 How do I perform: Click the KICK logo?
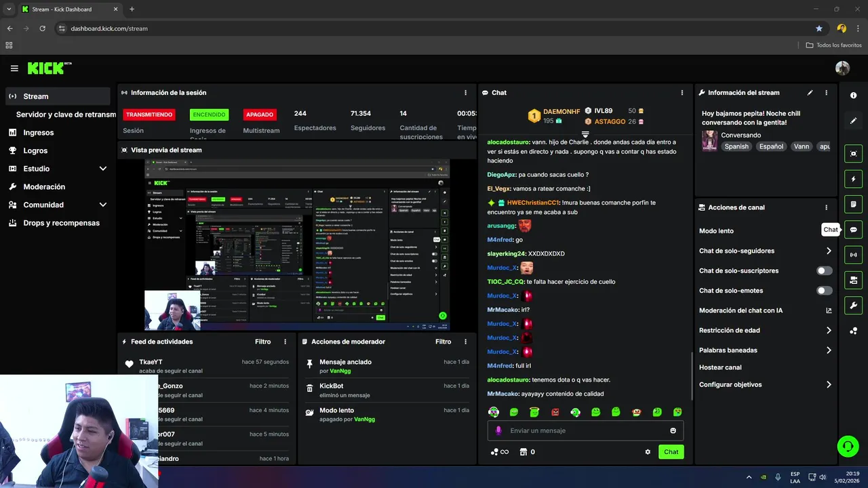[x=49, y=68]
